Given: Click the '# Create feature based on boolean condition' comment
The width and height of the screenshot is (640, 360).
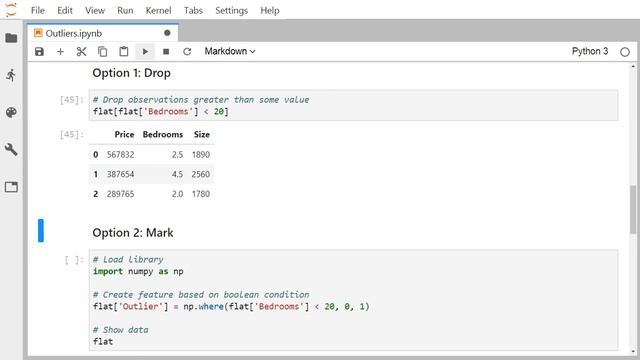Looking at the screenshot, I should 201,295.
